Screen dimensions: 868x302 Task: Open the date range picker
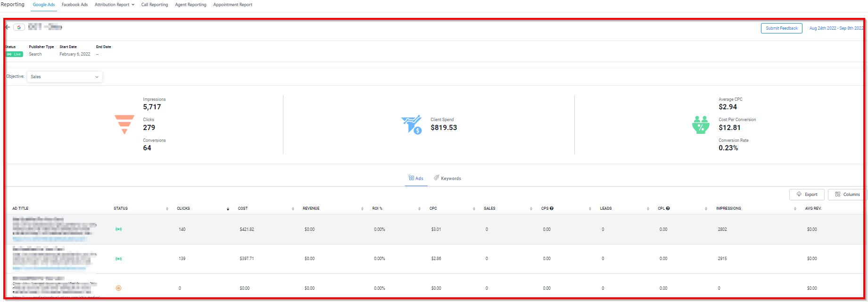coord(836,28)
